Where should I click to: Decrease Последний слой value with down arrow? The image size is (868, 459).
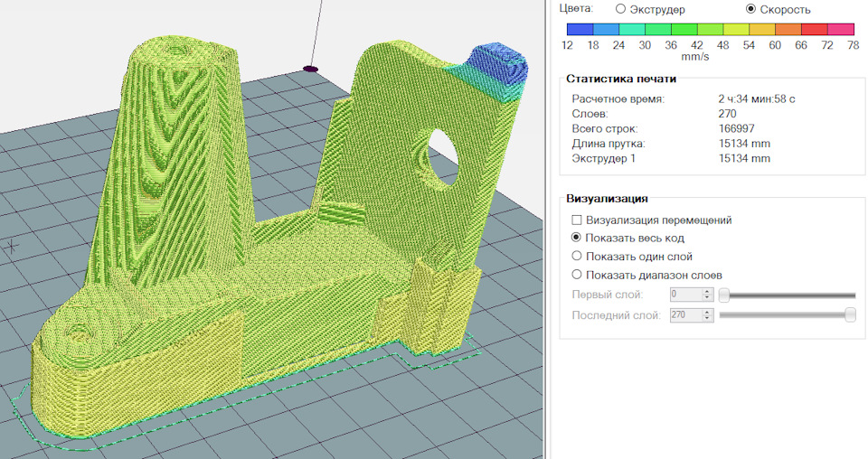707,319
